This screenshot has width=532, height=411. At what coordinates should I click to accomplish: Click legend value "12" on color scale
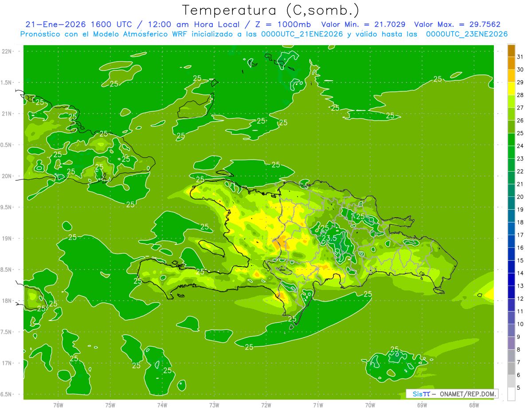tap(520, 299)
